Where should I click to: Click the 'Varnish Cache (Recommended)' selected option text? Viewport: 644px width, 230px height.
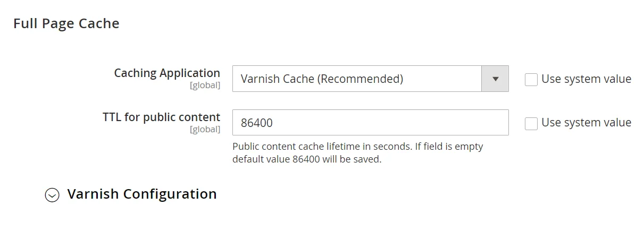tap(322, 79)
